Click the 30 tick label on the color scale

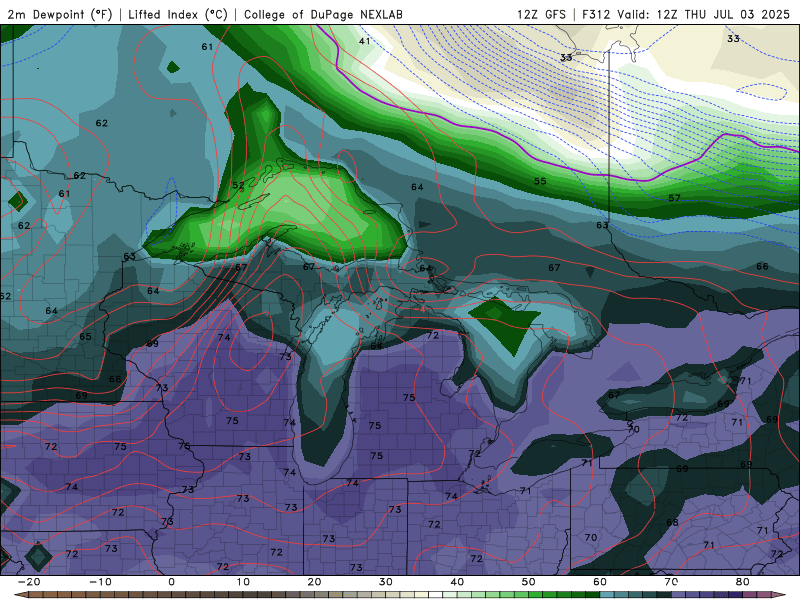click(x=386, y=582)
